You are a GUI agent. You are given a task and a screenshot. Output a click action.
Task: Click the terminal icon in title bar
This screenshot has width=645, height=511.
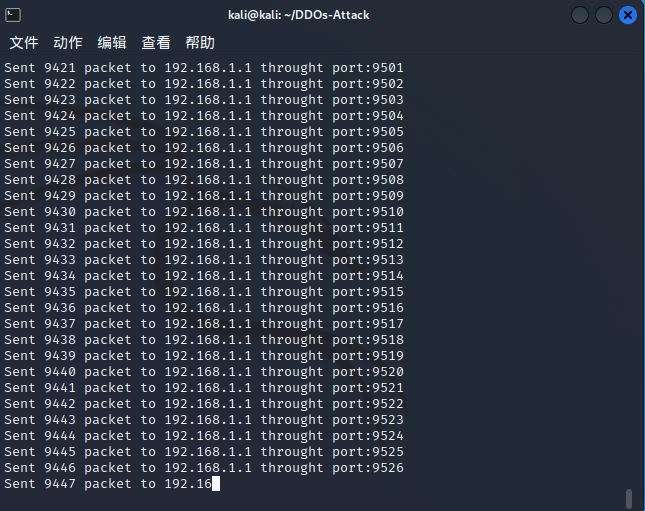[x=13, y=15]
